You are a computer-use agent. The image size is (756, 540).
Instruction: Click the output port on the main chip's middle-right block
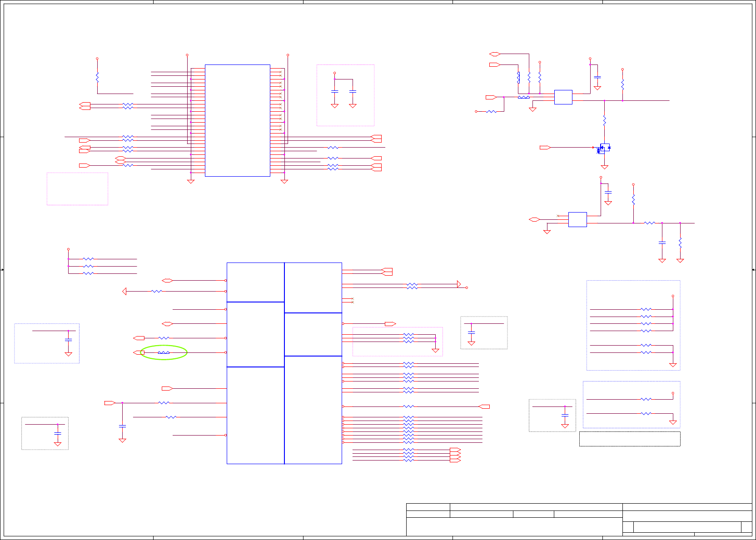click(390, 324)
